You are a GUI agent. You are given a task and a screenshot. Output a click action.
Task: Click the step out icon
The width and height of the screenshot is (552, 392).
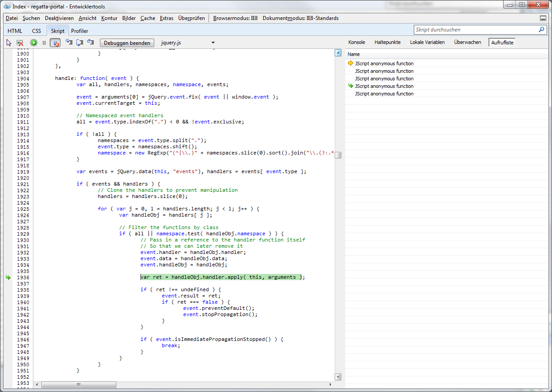click(90, 43)
